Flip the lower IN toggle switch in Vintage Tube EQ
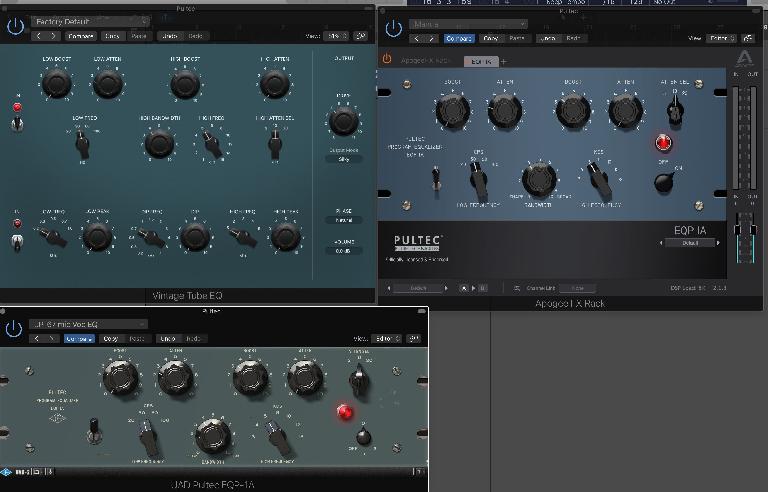This screenshot has width=768, height=492. pos(17,241)
